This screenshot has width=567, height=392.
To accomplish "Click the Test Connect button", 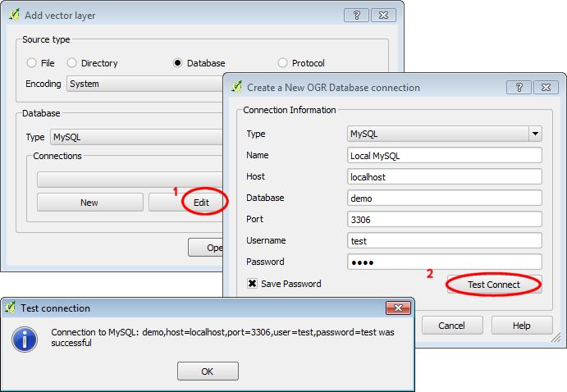I will pos(494,285).
